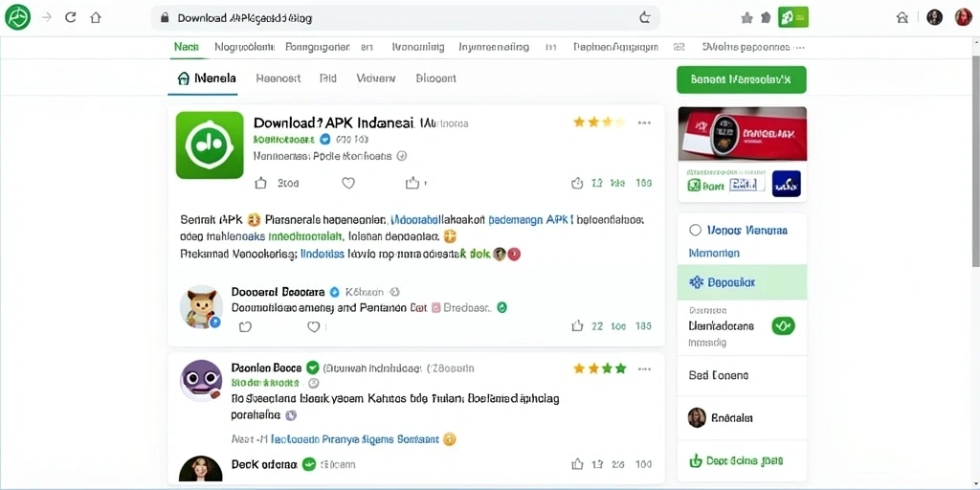Open the first profile avatar in the browser toolbar

(x=934, y=17)
